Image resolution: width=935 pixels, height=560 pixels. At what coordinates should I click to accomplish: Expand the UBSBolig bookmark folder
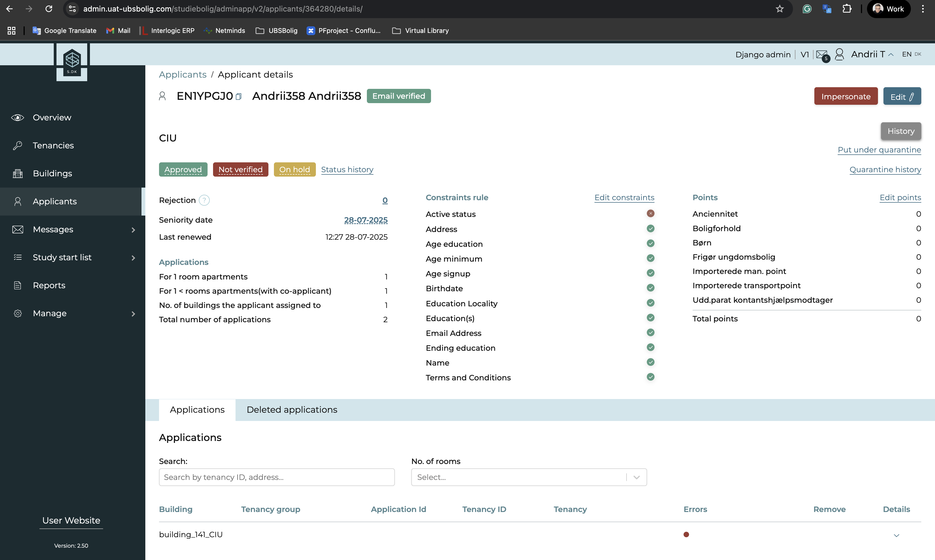pyautogui.click(x=276, y=30)
